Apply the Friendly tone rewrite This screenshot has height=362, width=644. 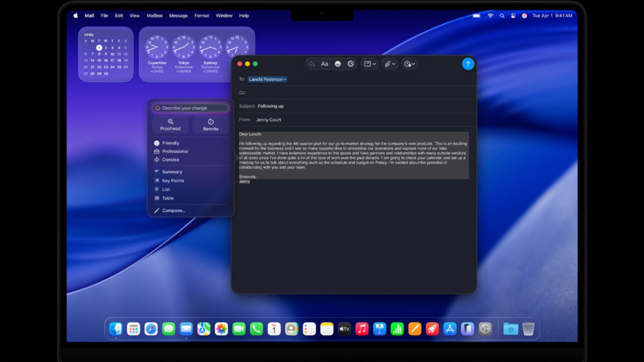(x=170, y=143)
